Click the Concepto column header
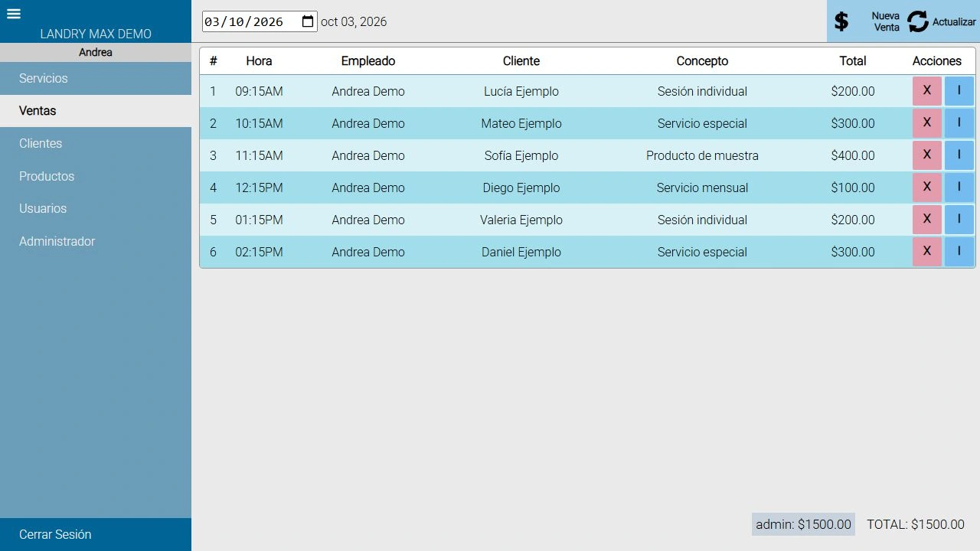The width and height of the screenshot is (980, 551). click(x=702, y=61)
